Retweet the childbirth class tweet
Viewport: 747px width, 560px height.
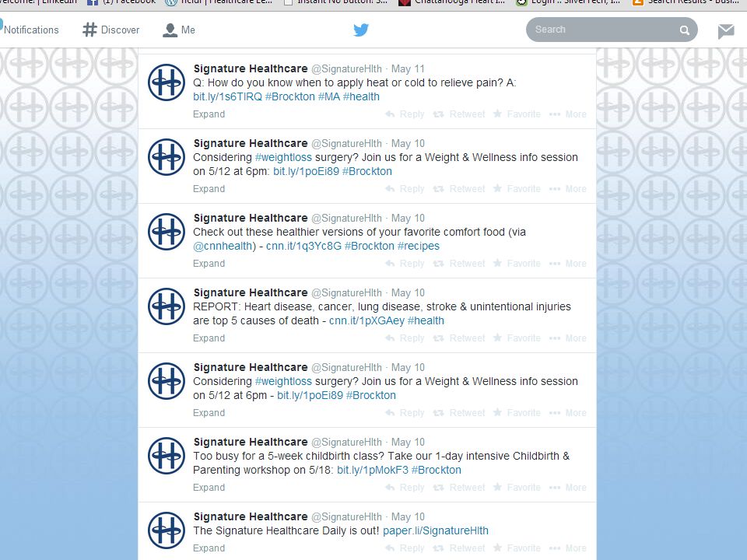click(459, 488)
